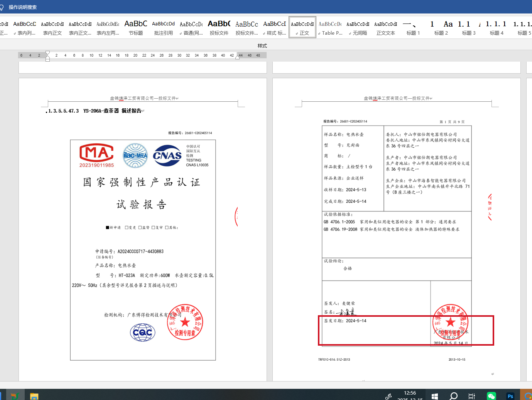Apply the 表内左两 style
The height and width of the screenshot is (400, 532).
click(108, 28)
